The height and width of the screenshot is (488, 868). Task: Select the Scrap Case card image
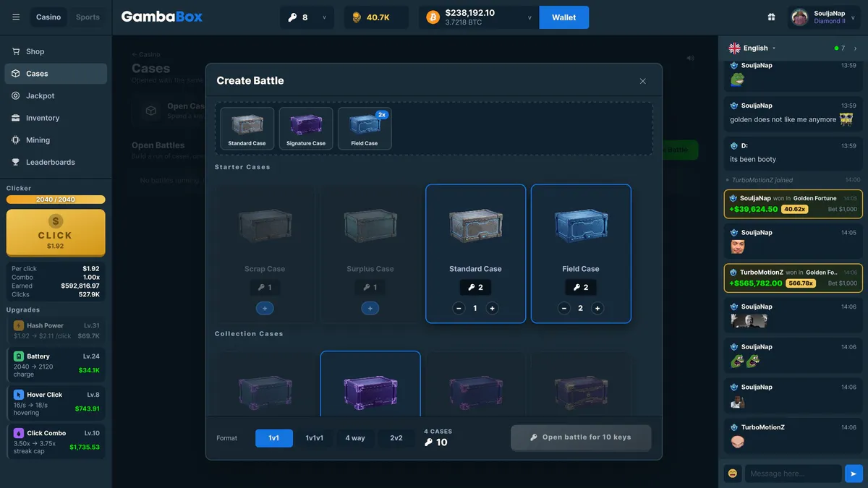point(265,226)
